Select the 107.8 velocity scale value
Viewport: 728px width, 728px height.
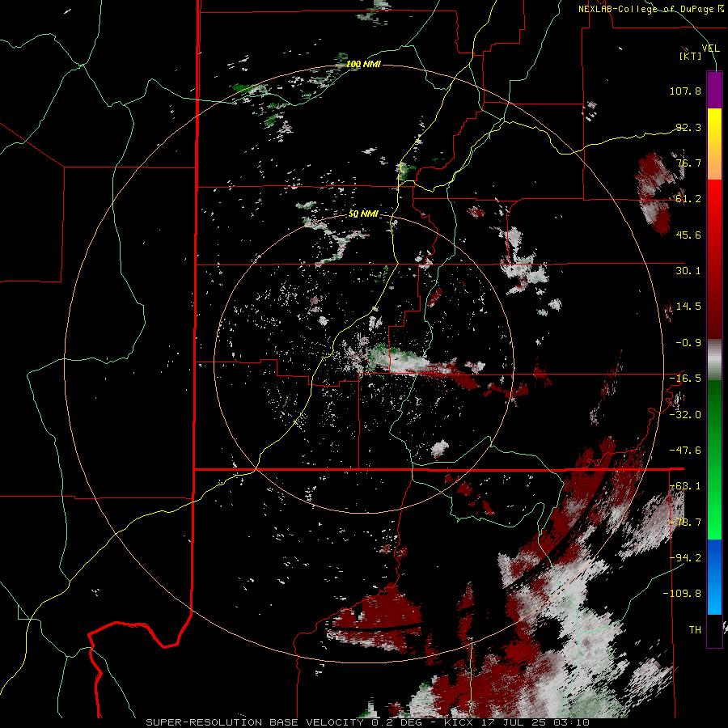pos(685,91)
